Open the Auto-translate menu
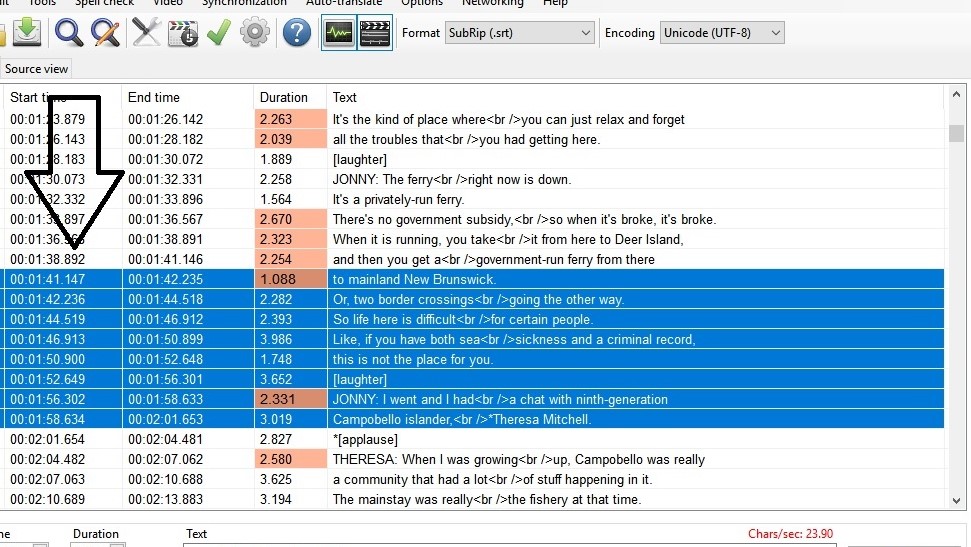The height and width of the screenshot is (547, 971). pos(344,3)
